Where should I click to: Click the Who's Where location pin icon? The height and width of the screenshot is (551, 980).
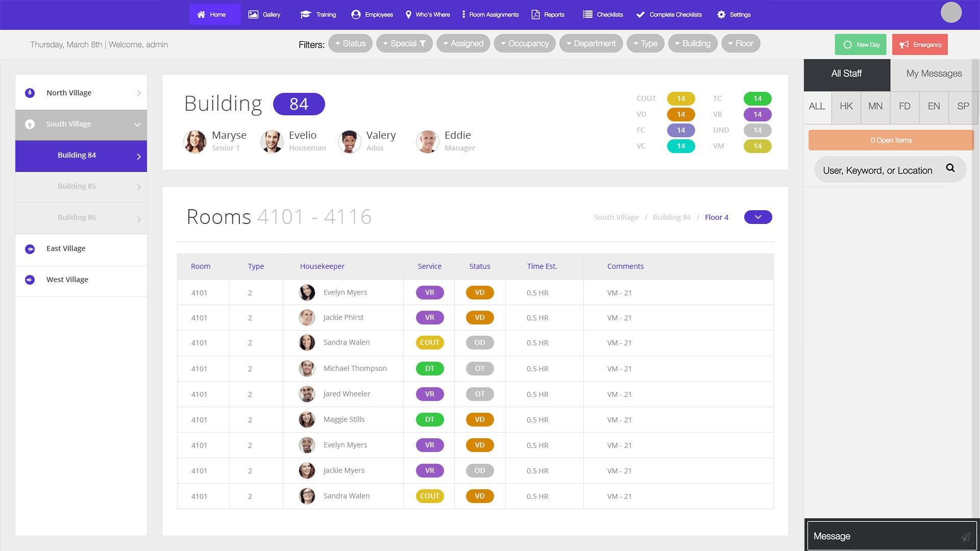tap(408, 14)
